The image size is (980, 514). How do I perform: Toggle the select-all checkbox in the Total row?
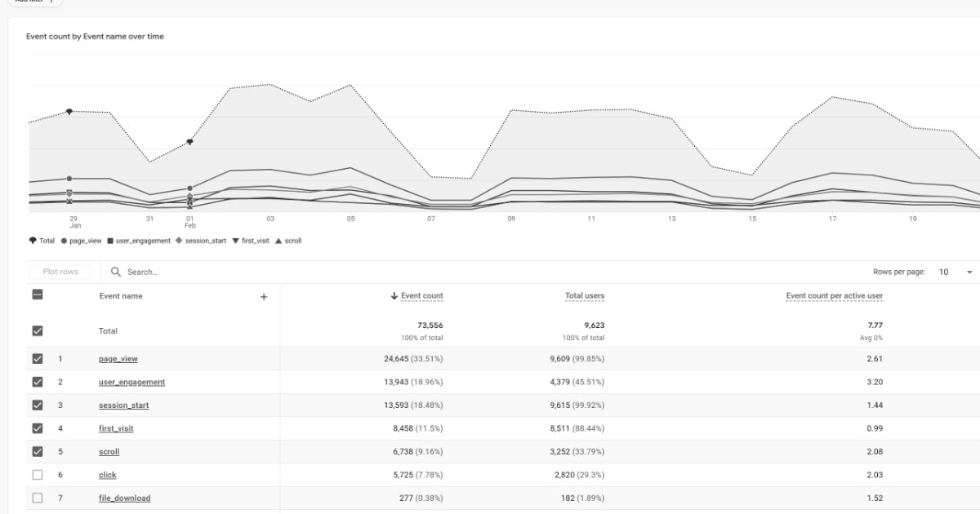pos(38,330)
